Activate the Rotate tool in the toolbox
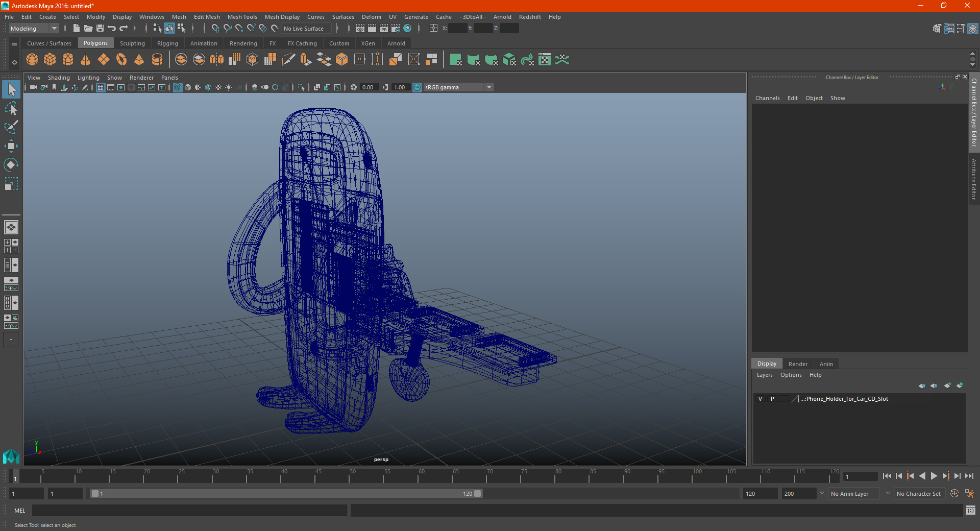The height and width of the screenshot is (531, 980). (11, 165)
